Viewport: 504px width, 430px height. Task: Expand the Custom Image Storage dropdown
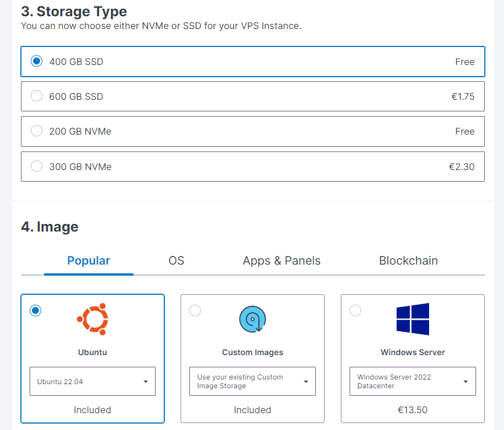[253, 381]
